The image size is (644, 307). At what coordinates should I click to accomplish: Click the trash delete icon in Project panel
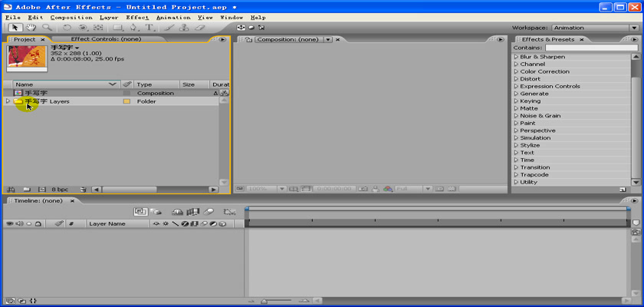tap(84, 190)
